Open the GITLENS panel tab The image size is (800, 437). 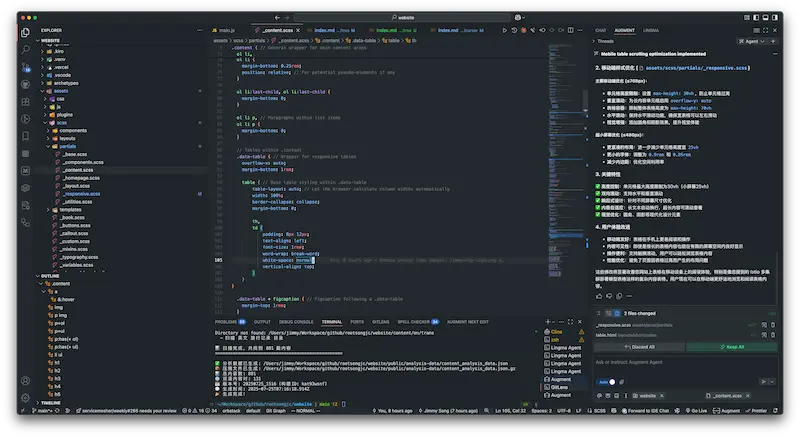click(381, 322)
